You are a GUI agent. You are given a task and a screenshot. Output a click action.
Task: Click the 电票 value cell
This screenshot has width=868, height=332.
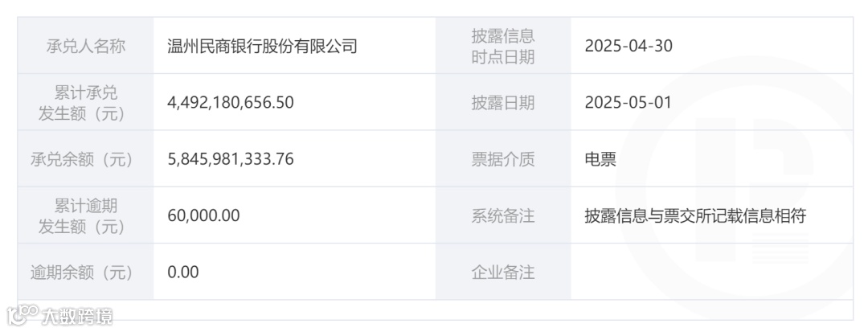(x=600, y=159)
